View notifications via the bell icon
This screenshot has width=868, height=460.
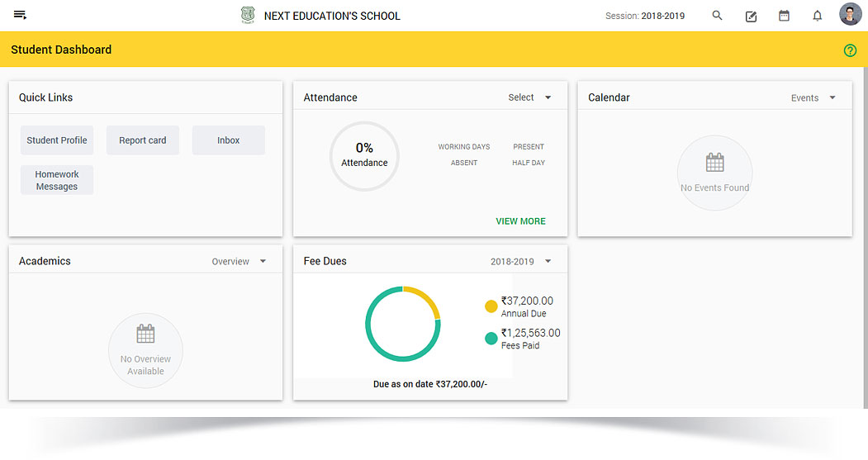(x=817, y=16)
